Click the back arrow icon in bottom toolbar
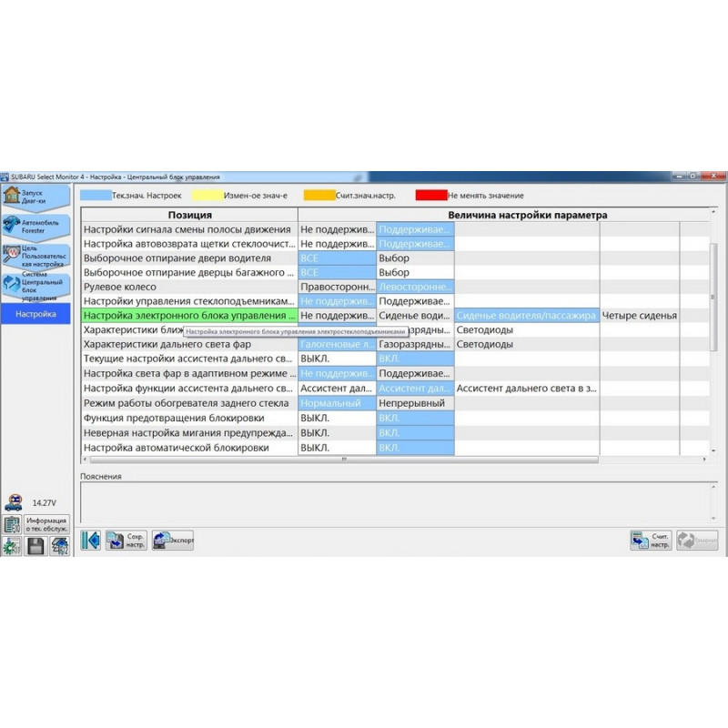 (x=90, y=541)
